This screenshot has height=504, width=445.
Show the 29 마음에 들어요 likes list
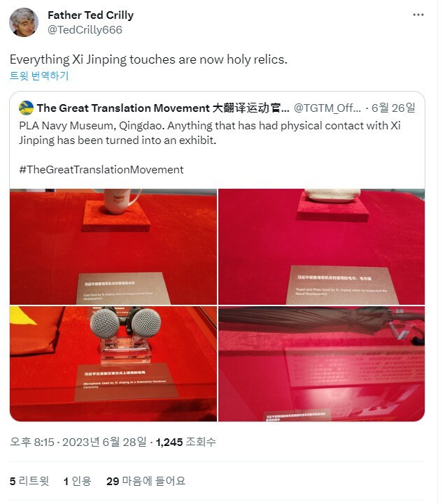point(146,481)
